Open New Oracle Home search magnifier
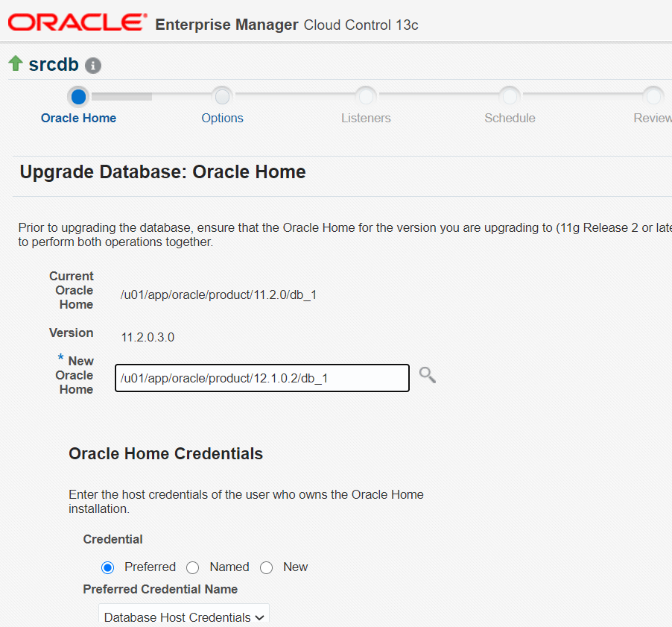Image resolution: width=672 pixels, height=627 pixels. (427, 375)
